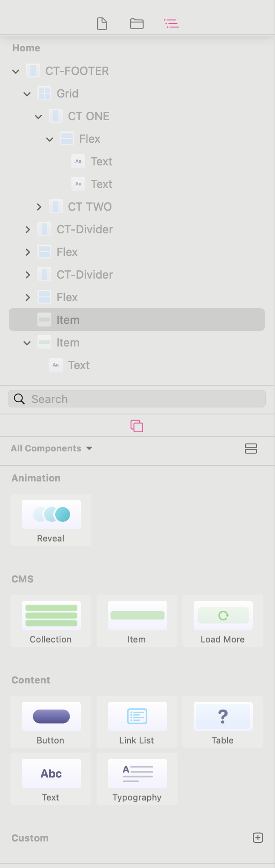Open the Pages tab icon
The width and height of the screenshot is (275, 868).
(x=102, y=24)
